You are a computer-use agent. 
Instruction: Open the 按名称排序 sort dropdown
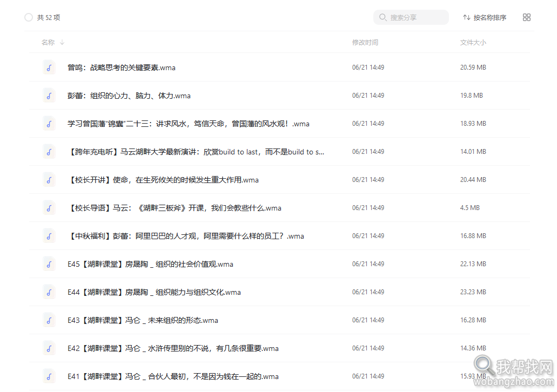point(485,17)
